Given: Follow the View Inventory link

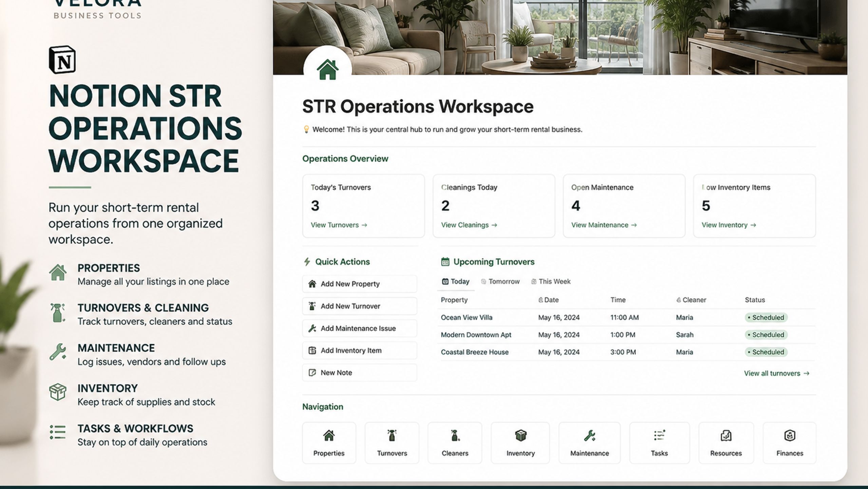Looking at the screenshot, I should click(729, 225).
